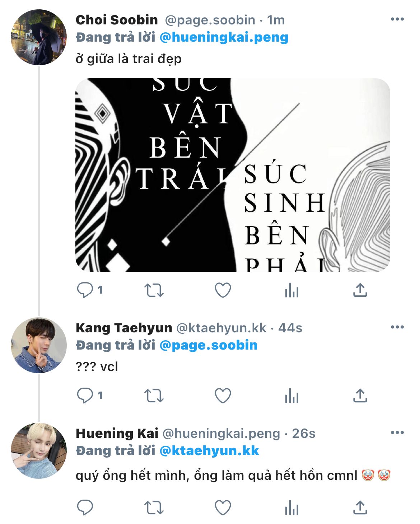Open the @page.soobin mention link
The image size is (420, 524).
pyautogui.click(x=208, y=345)
